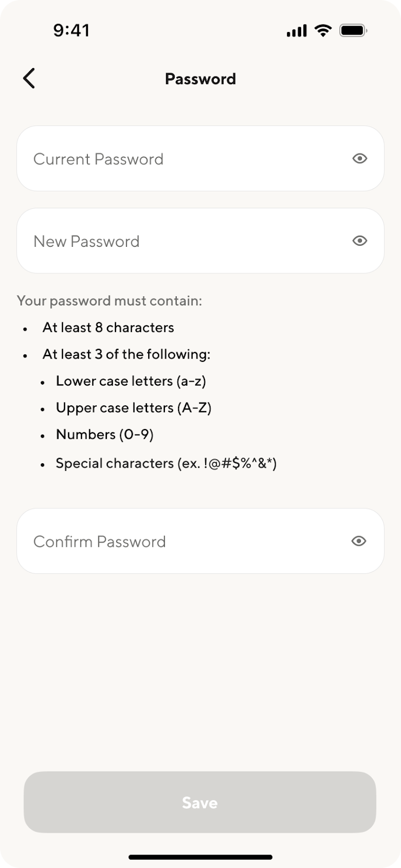This screenshot has width=401, height=868.
Task: Tap the cellular signal icon
Action: (x=296, y=31)
